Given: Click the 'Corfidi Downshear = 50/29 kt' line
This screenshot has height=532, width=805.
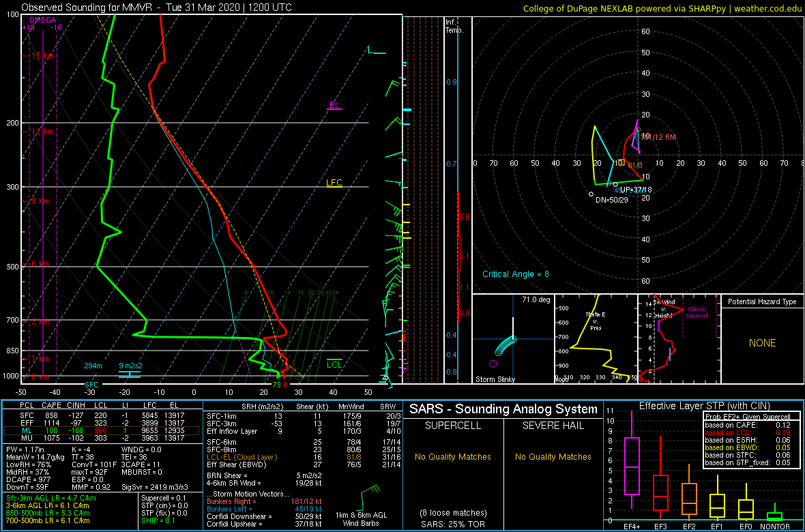Looking at the screenshot, I should click(264, 516).
